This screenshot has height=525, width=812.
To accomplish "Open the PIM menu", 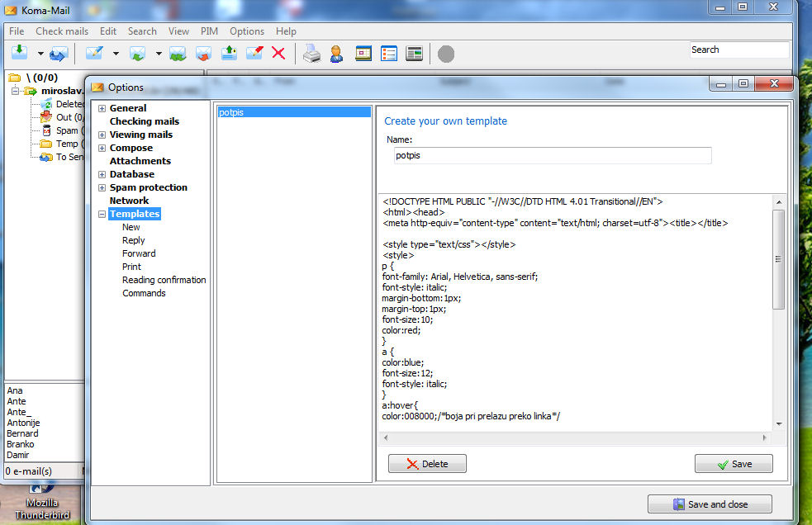I will pos(209,31).
